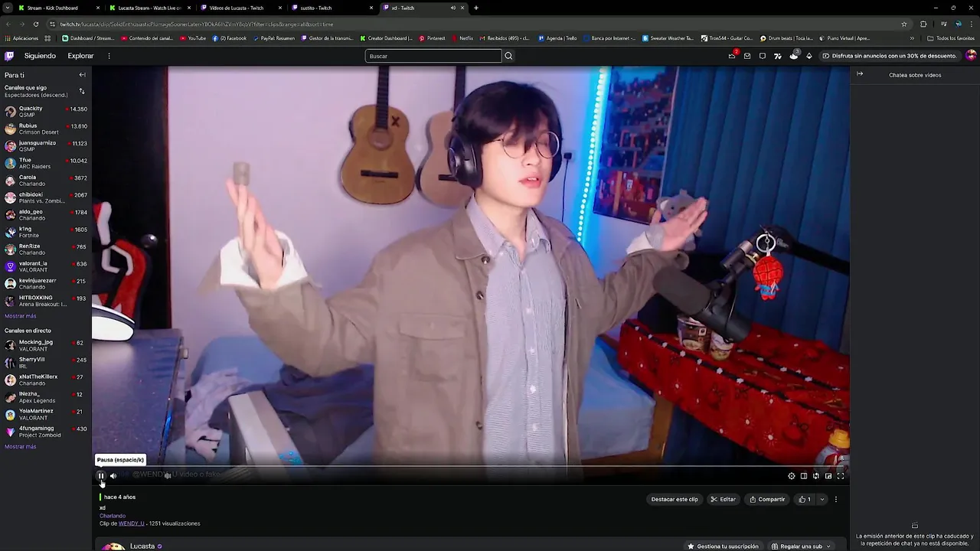The height and width of the screenshot is (551, 980).
Task: Open YouTube bookmark in bookmarks bar
Action: click(x=192, y=38)
